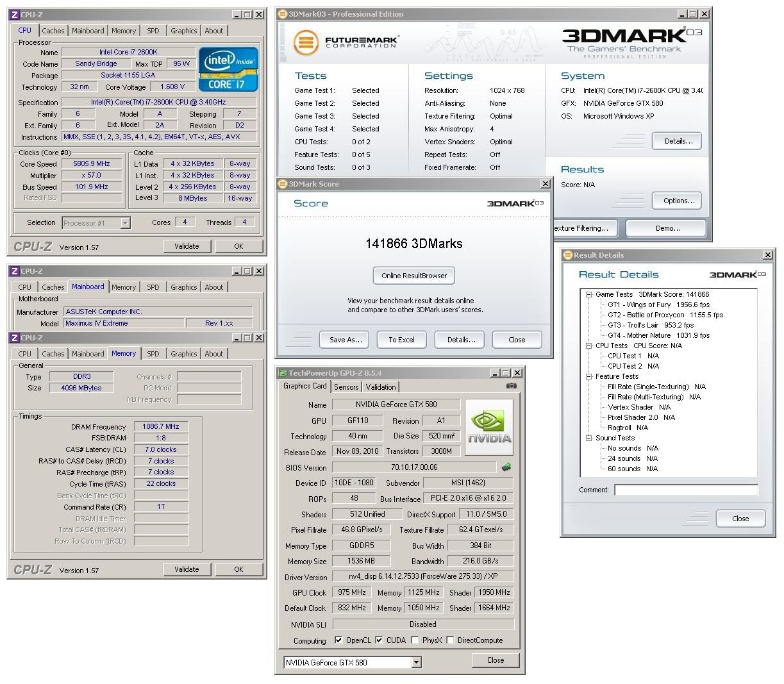The height and width of the screenshot is (684, 784).
Task: Click Close button in GPU-Z window
Action: pyautogui.click(x=496, y=660)
